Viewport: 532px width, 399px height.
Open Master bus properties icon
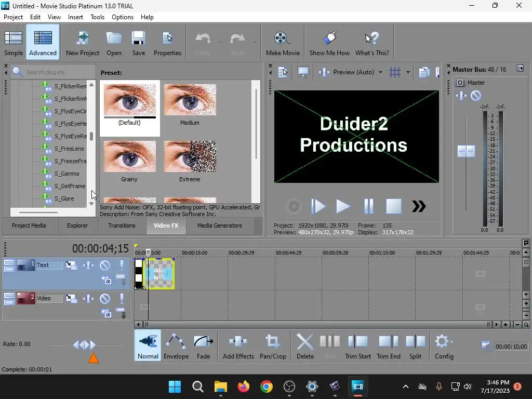520,68
